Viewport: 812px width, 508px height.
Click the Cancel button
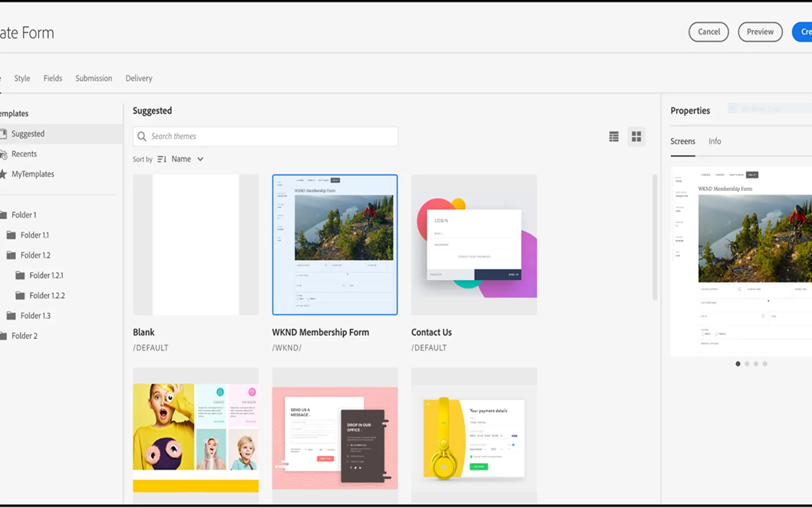(x=708, y=31)
